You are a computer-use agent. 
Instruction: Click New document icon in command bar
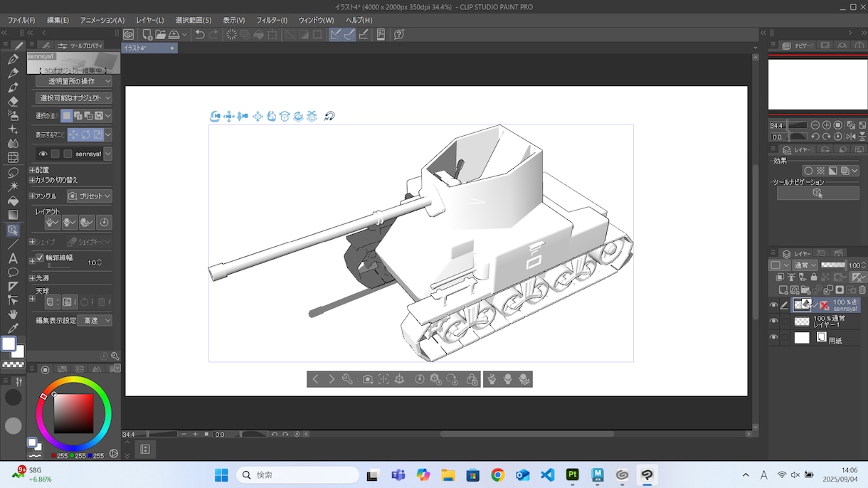click(147, 34)
